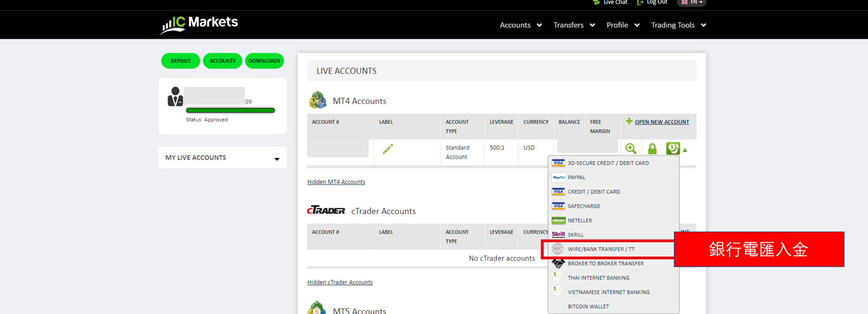Image resolution: width=868 pixels, height=314 pixels.
Task: Open the Accounts top navigation menu
Action: click(x=521, y=25)
